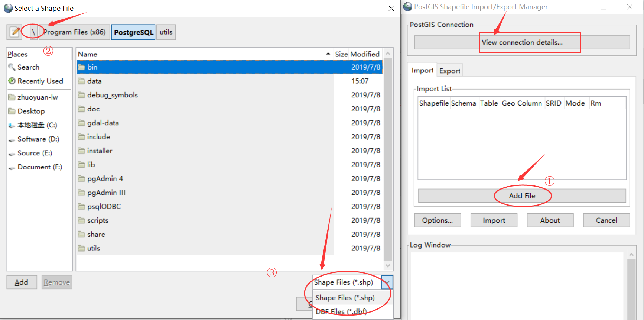Sort files by the Name column
Screen dimensions: 644x320
[x=204, y=54]
